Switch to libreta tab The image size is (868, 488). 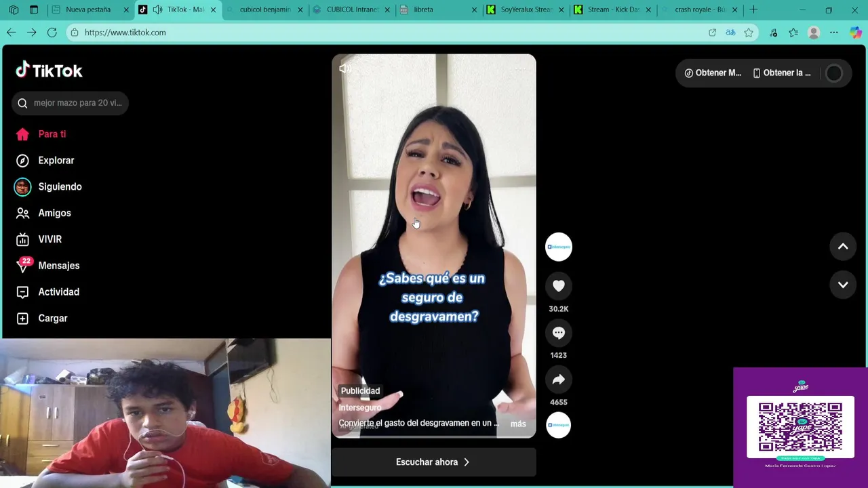[x=438, y=9]
